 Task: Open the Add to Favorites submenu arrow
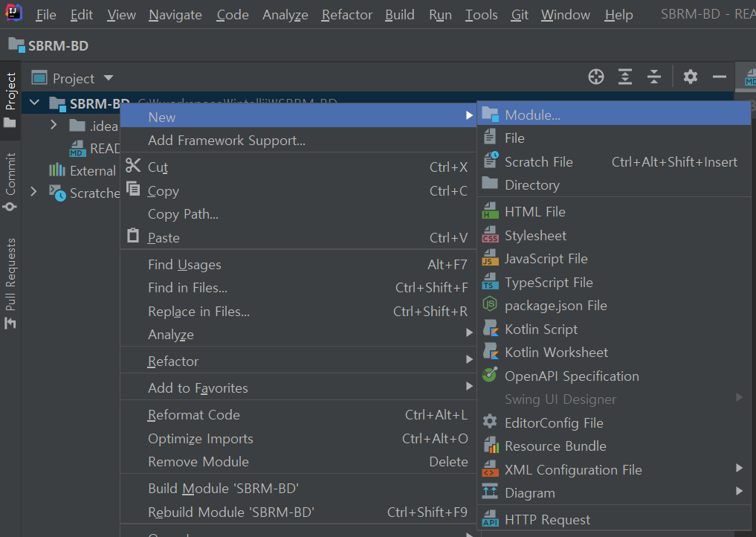pyautogui.click(x=469, y=386)
